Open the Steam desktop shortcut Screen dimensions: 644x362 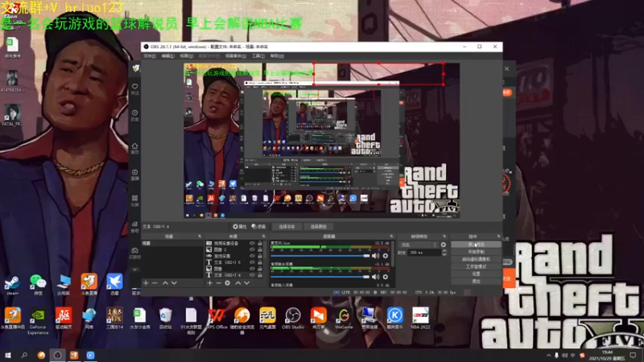tap(12, 285)
